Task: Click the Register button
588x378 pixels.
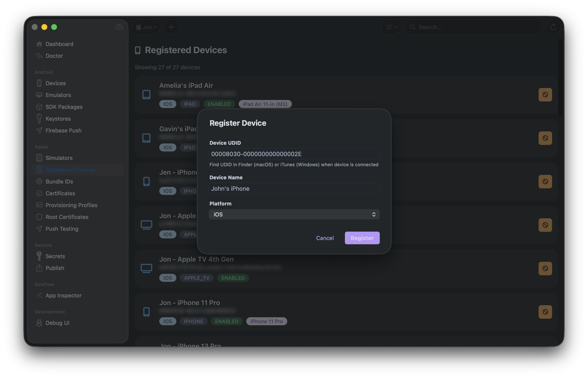Action: click(x=362, y=238)
